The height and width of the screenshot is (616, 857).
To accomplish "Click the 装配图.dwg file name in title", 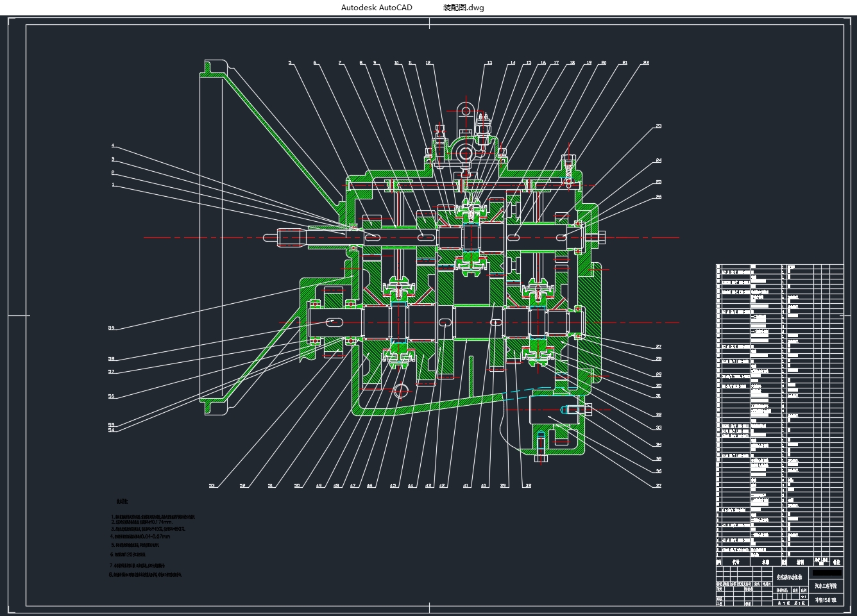I will click(463, 8).
